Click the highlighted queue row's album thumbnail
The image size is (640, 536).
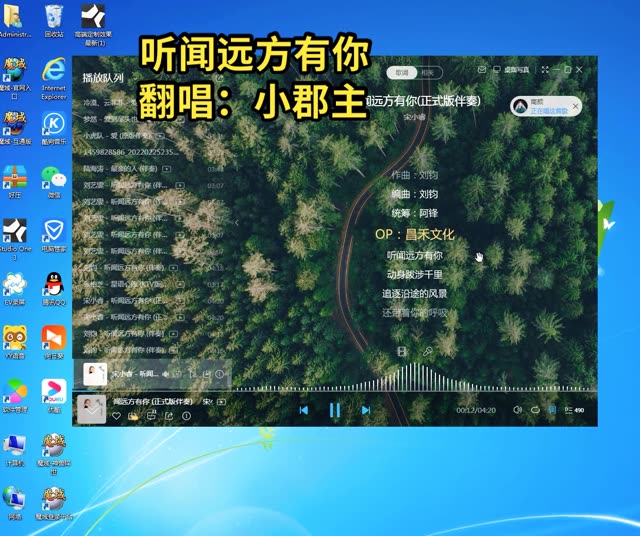tap(95, 374)
